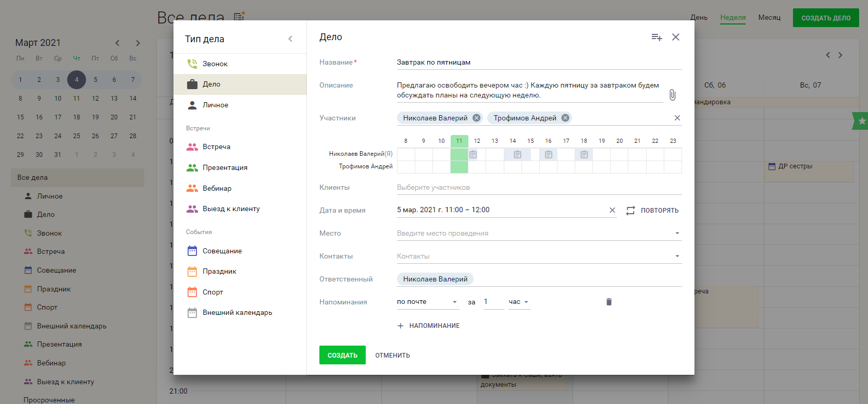Select the Совещание calendar icon in type list
The width and height of the screenshot is (868, 404).
[192, 251]
